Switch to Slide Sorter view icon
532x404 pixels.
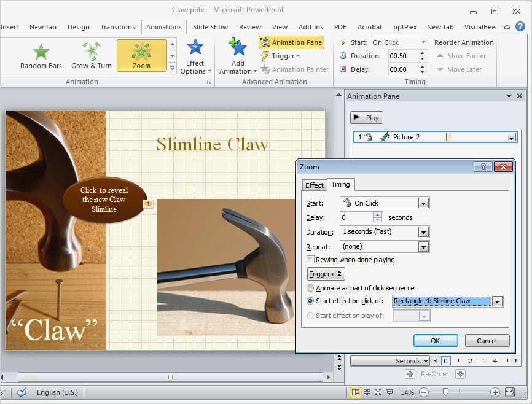tap(367, 392)
